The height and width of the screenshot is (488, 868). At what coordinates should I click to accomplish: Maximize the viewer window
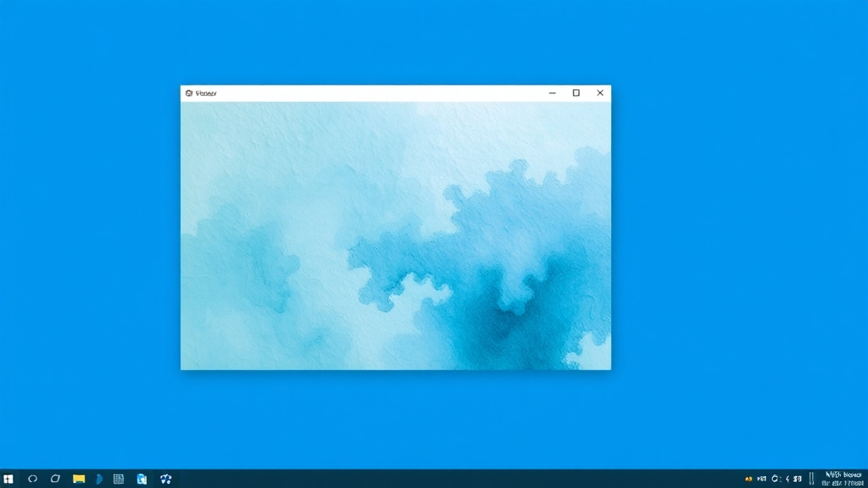click(576, 93)
